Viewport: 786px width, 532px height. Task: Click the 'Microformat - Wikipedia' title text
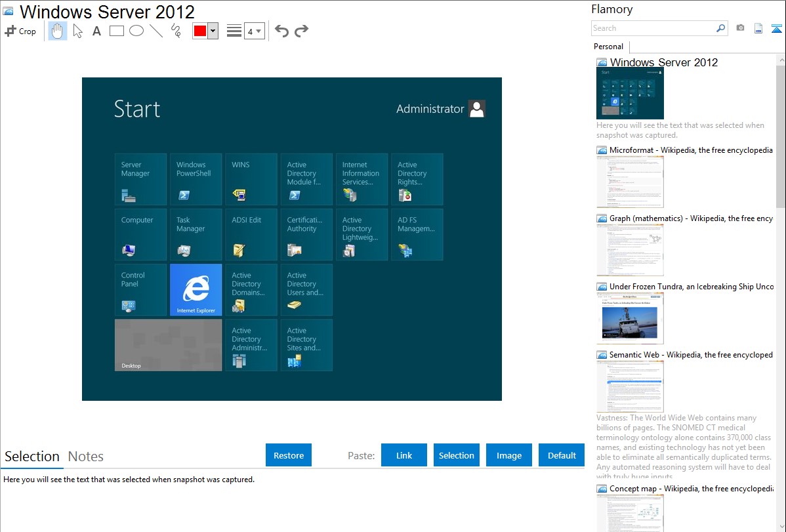tap(691, 150)
